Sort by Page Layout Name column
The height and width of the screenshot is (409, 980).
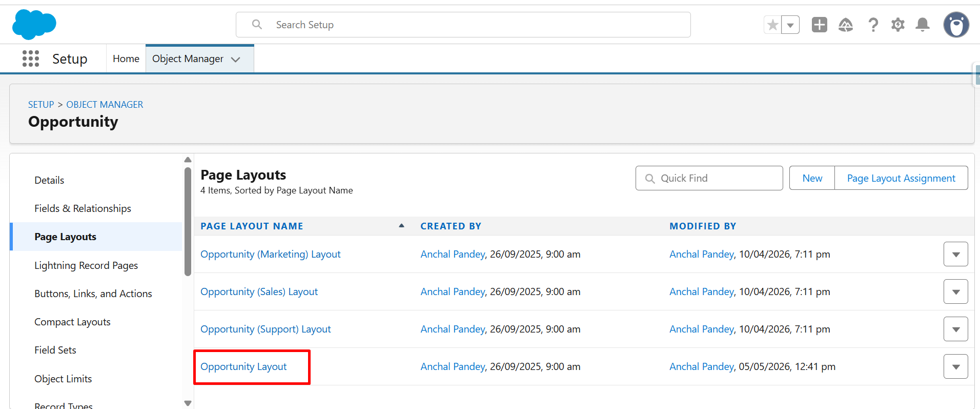coord(252,226)
